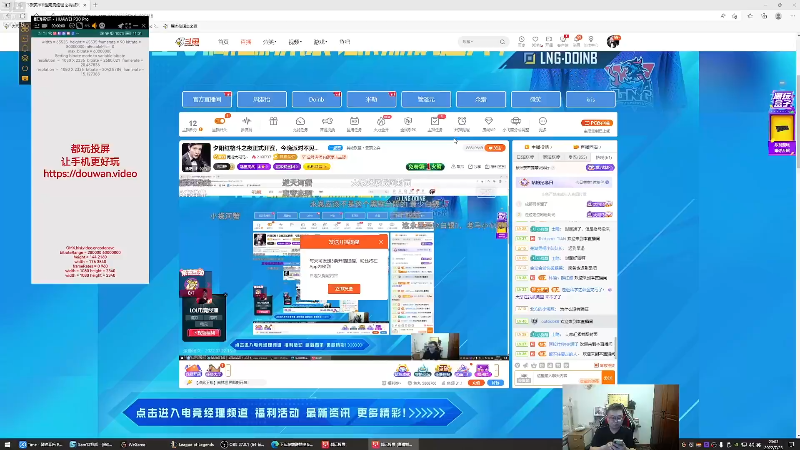Expand the fifth Douyu nav item dropdown
This screenshot has width=800, height=450.
[x=320, y=42]
